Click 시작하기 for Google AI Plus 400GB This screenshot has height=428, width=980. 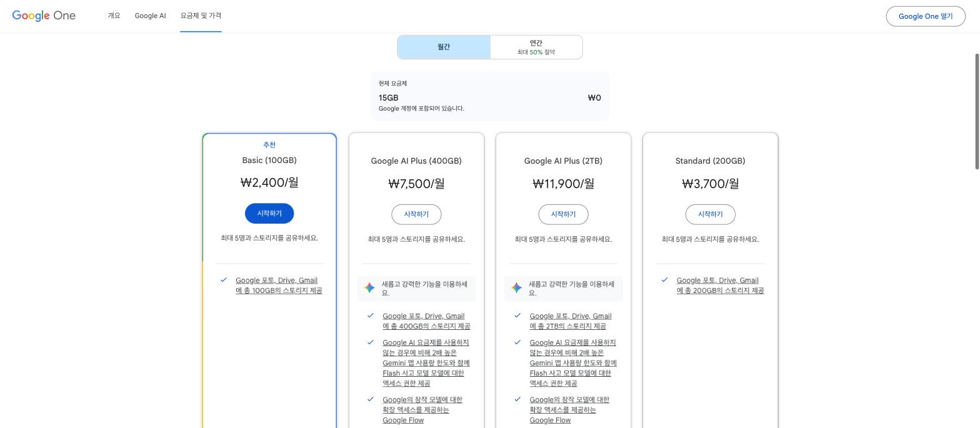click(x=416, y=214)
